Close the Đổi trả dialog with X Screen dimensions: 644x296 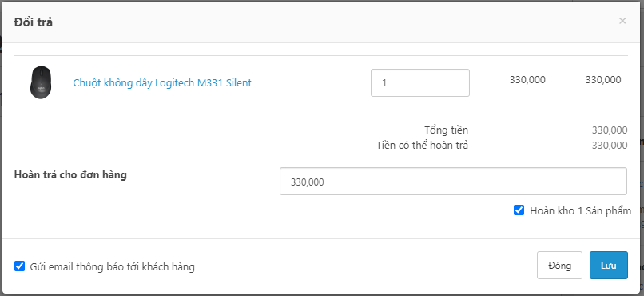[622, 21]
